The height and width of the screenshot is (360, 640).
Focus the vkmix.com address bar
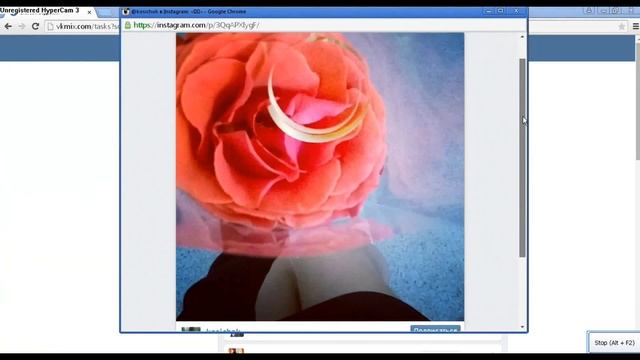click(82, 27)
